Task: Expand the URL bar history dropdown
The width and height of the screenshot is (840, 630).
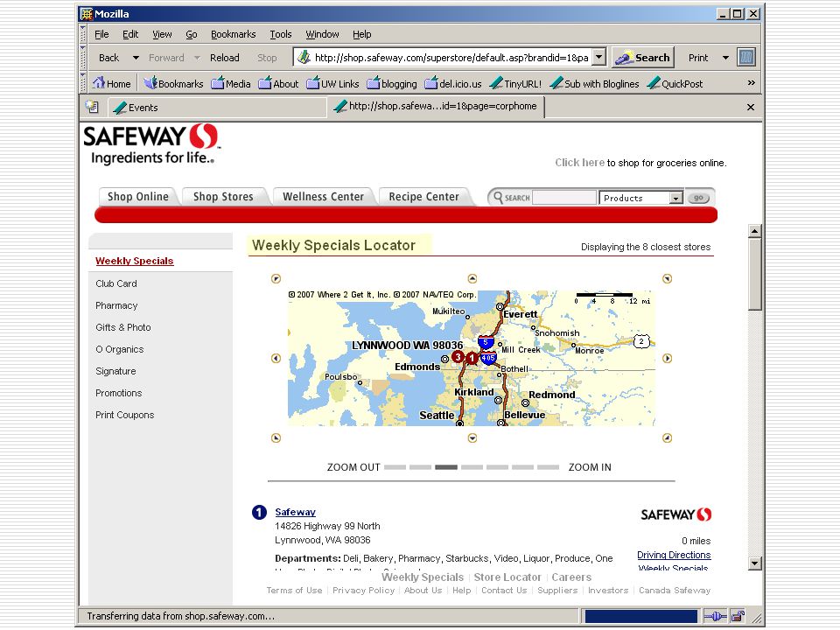Action: click(x=599, y=57)
